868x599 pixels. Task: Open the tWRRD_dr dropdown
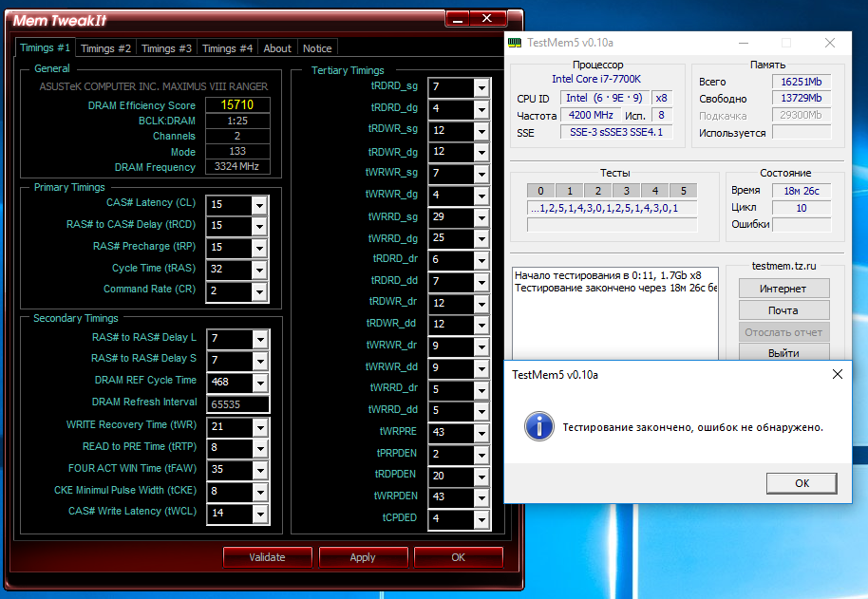coord(481,390)
